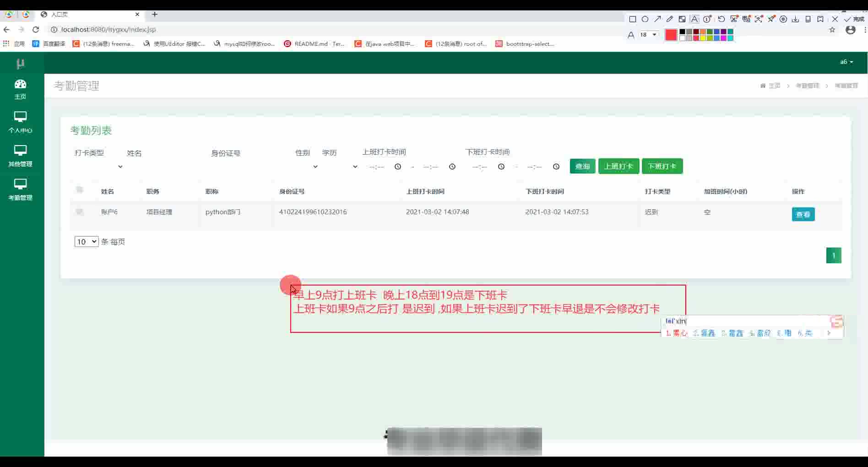Click the send-to-phone icon
The width and height of the screenshot is (868, 467).
pyautogui.click(x=808, y=19)
